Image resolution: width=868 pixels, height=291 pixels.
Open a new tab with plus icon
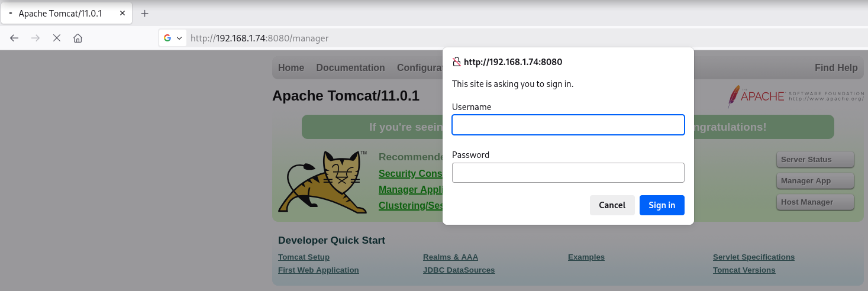point(144,13)
